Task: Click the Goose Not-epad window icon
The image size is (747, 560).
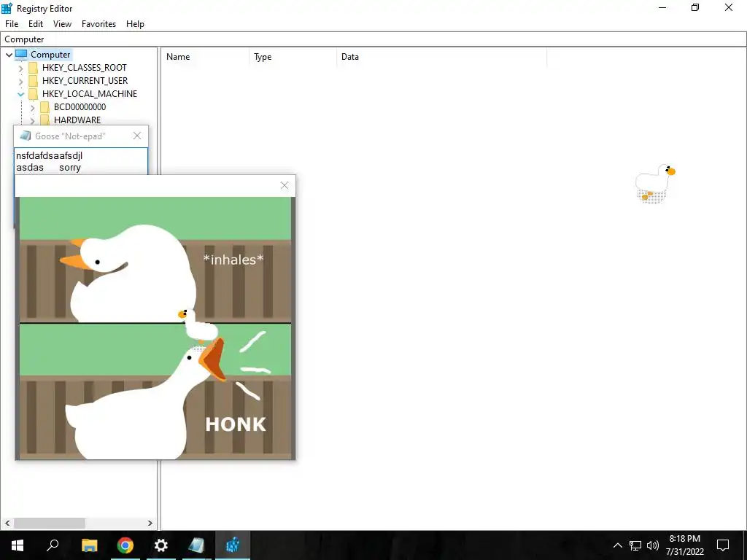Action: [x=26, y=136]
